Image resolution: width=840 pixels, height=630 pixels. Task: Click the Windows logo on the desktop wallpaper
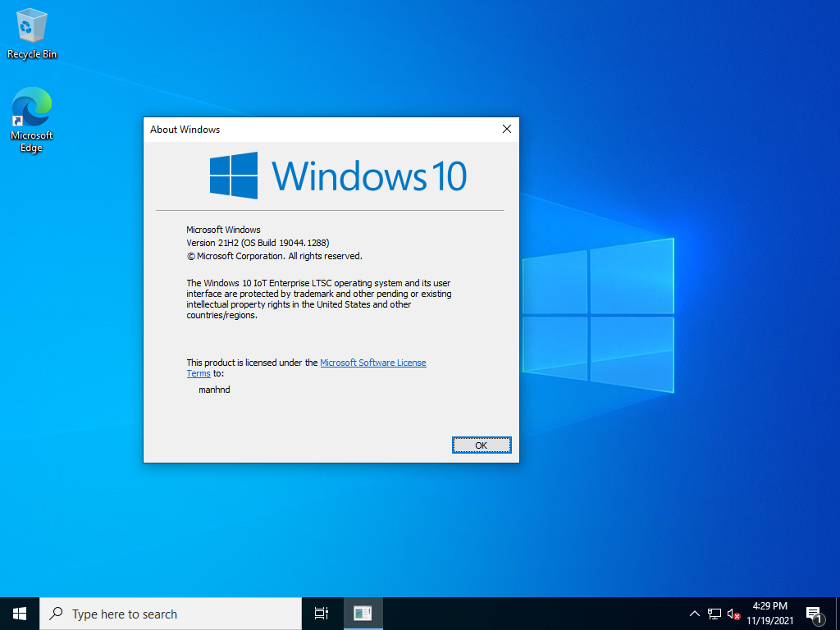tap(597, 316)
